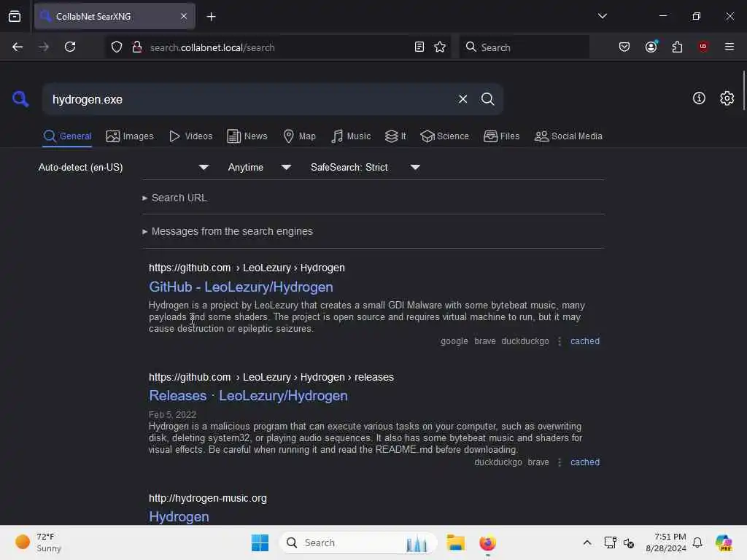Reload the current page

click(x=70, y=47)
